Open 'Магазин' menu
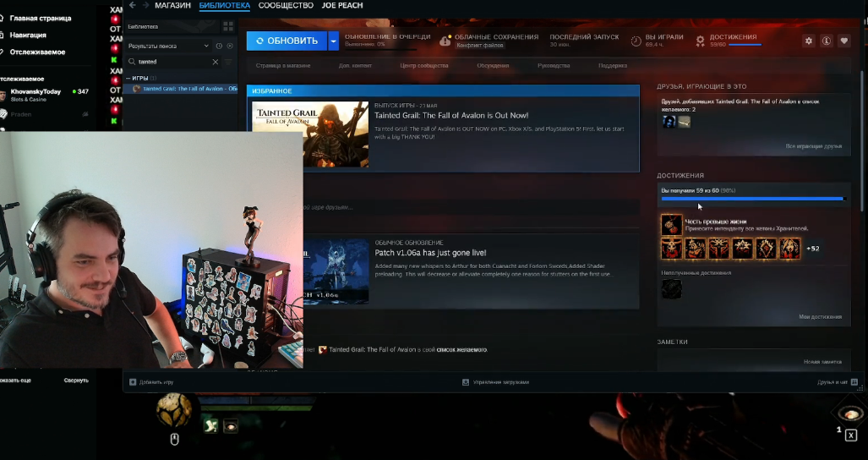 click(172, 5)
